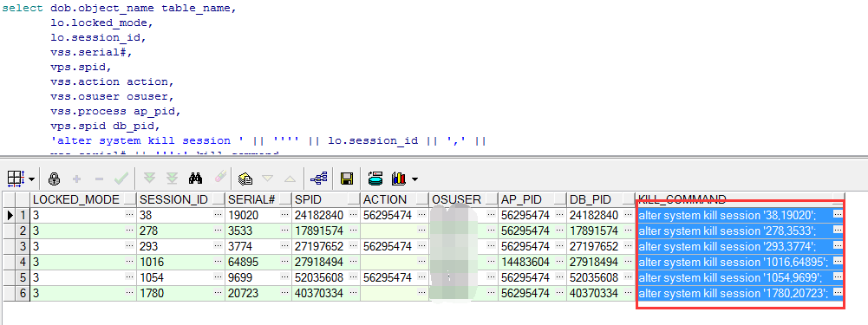Viewport: 868px width, 325px height.
Task: Select row 4 indicator cell
Action: coord(23,262)
